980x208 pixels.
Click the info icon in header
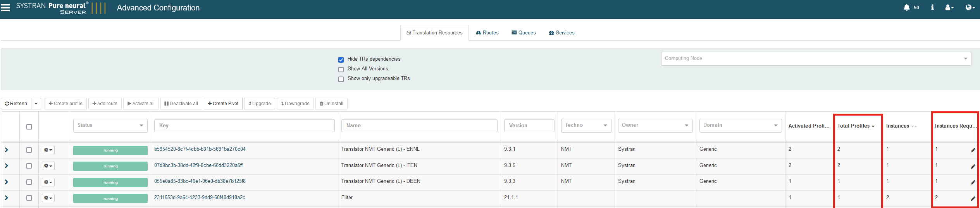pos(932,7)
